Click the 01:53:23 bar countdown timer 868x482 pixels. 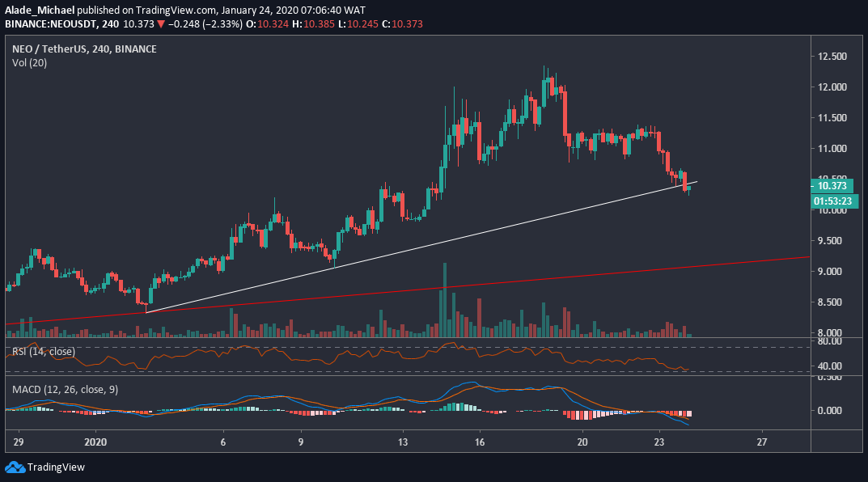pyautogui.click(x=836, y=200)
